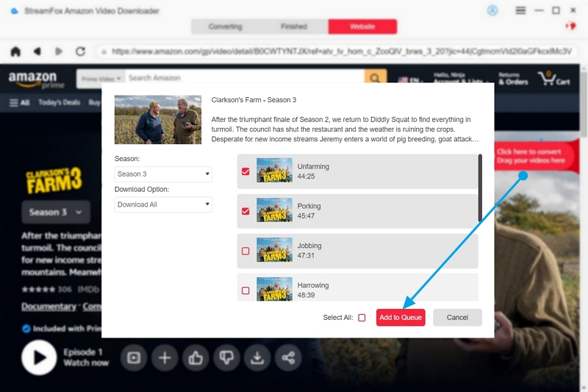Click the red gift icon under the close button
588x392 pixels.
pyautogui.click(x=570, y=26)
